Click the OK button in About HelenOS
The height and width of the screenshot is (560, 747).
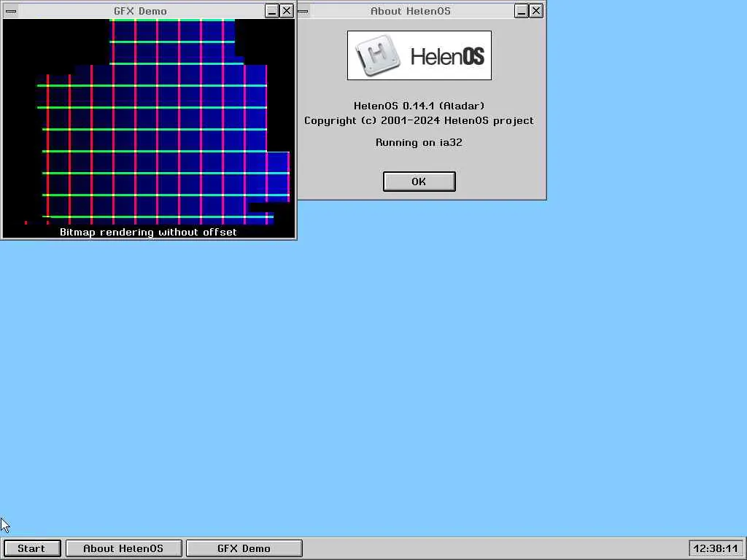coord(419,182)
